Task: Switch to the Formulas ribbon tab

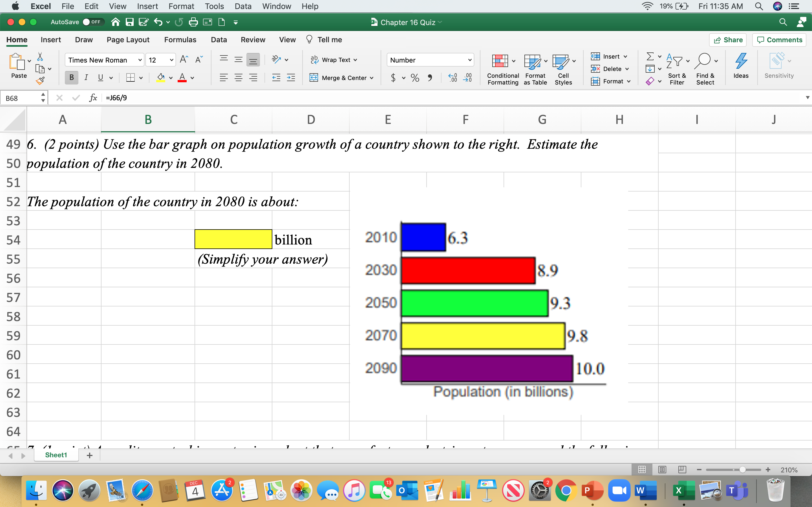Action: (x=180, y=39)
